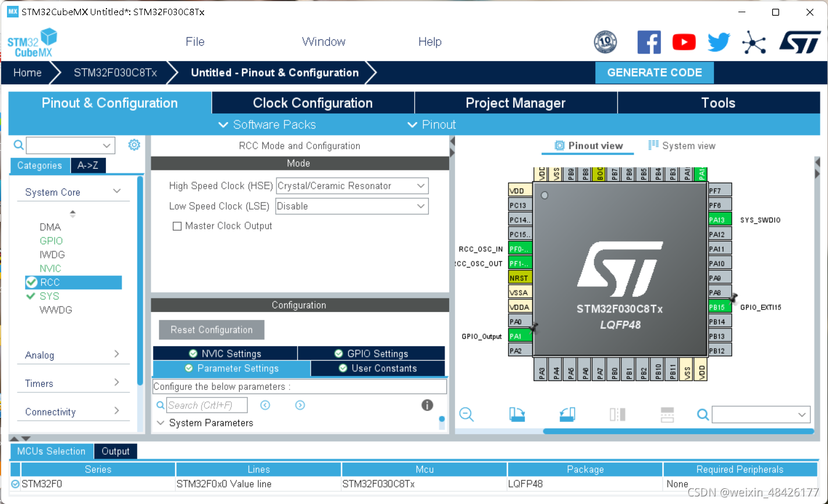This screenshot has height=504, width=828.
Task: Go to Home breadcrumb
Action: point(27,73)
